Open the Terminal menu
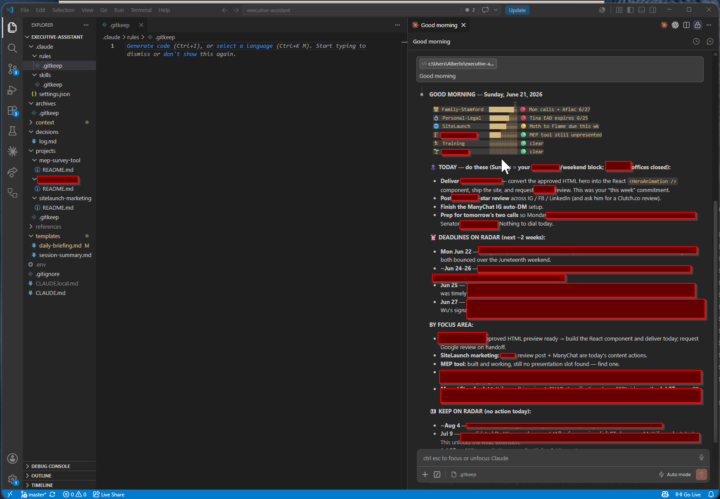Viewport: 720px width, 499px height. pos(141,10)
